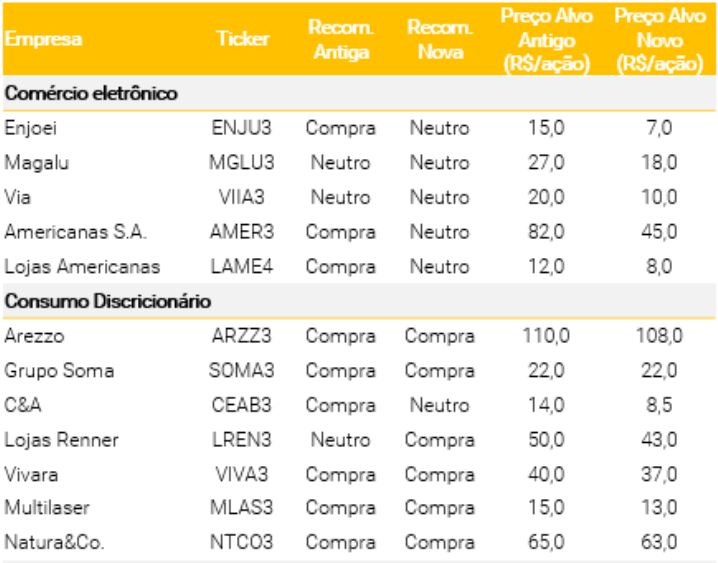Click the Empresa column header

[43, 40]
